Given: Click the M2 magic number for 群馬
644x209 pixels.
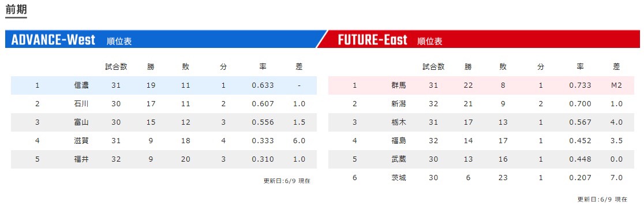Looking at the screenshot, I should (616, 85).
